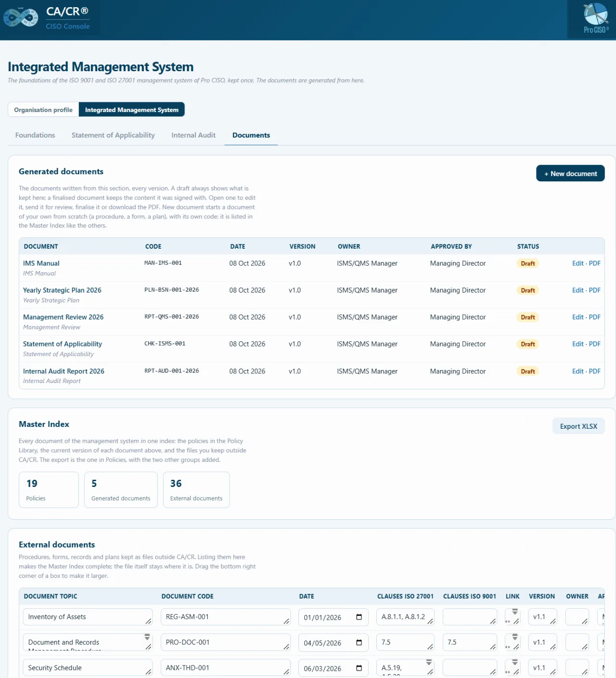Switch to the Organisation profile tab

[x=43, y=110]
